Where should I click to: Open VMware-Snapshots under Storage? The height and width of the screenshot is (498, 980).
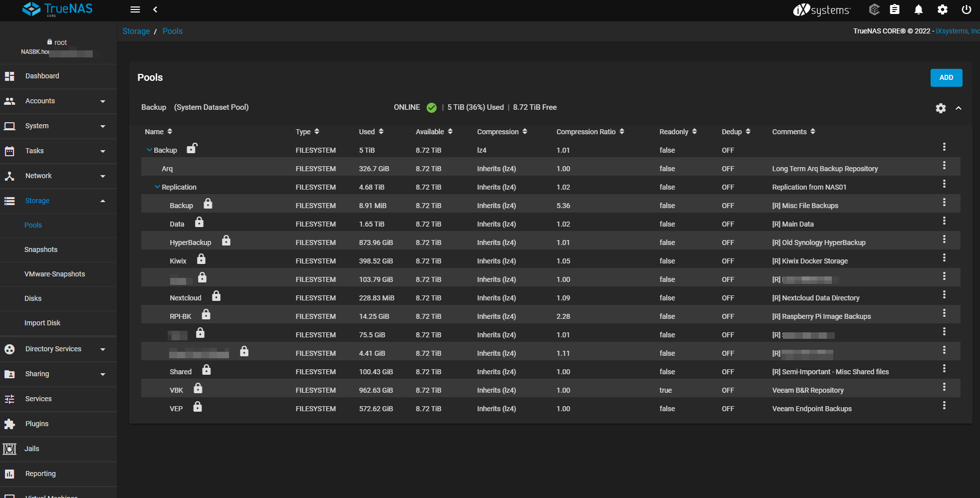58,274
